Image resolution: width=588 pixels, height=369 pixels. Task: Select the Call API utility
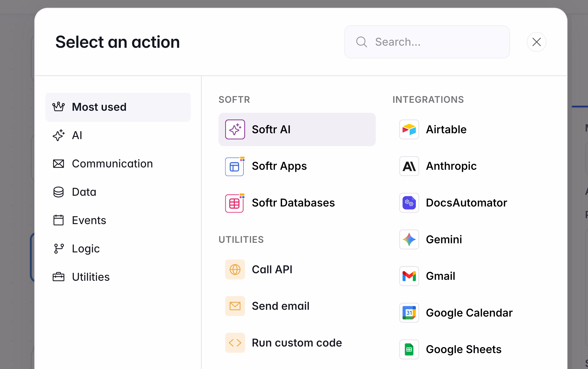pos(272,269)
